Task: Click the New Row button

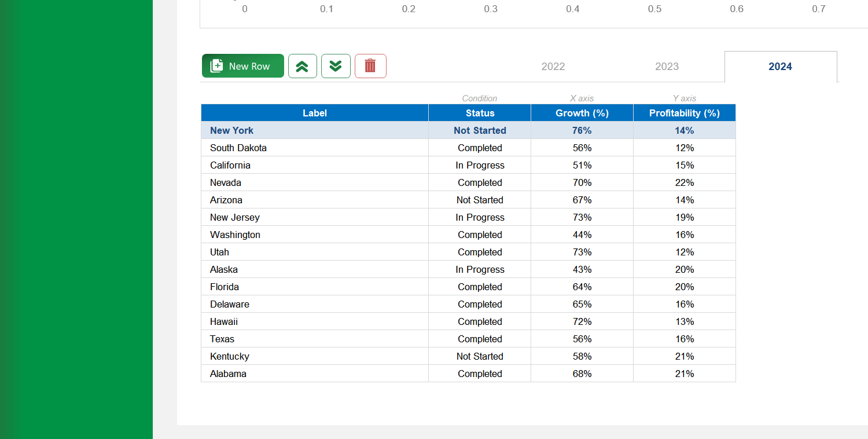Action: (x=243, y=66)
